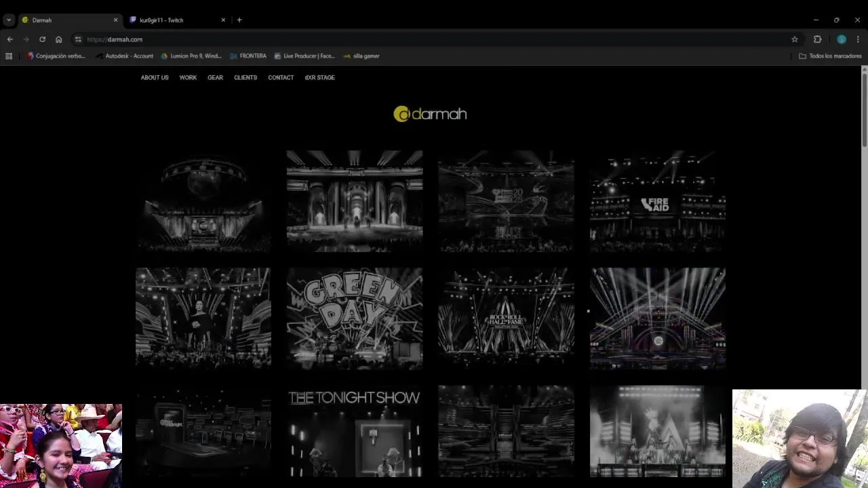868x488 pixels.
Task: Open the silla gamer bookmark
Action: coord(361,56)
